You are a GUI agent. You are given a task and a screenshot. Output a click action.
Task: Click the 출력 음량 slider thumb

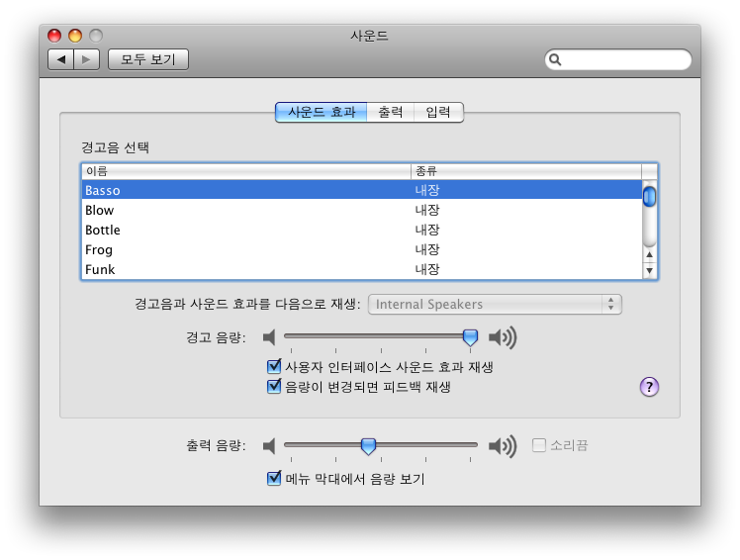point(368,446)
